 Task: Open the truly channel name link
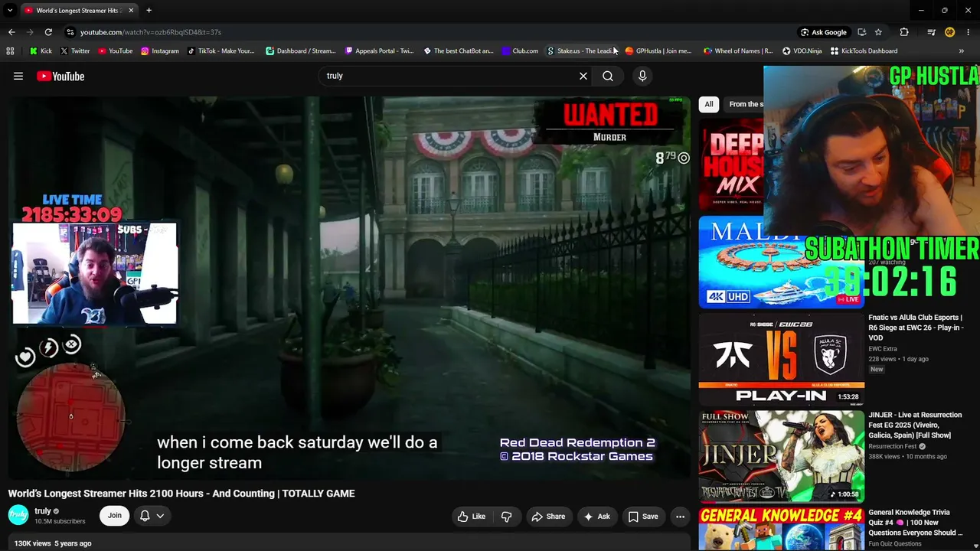43,510
